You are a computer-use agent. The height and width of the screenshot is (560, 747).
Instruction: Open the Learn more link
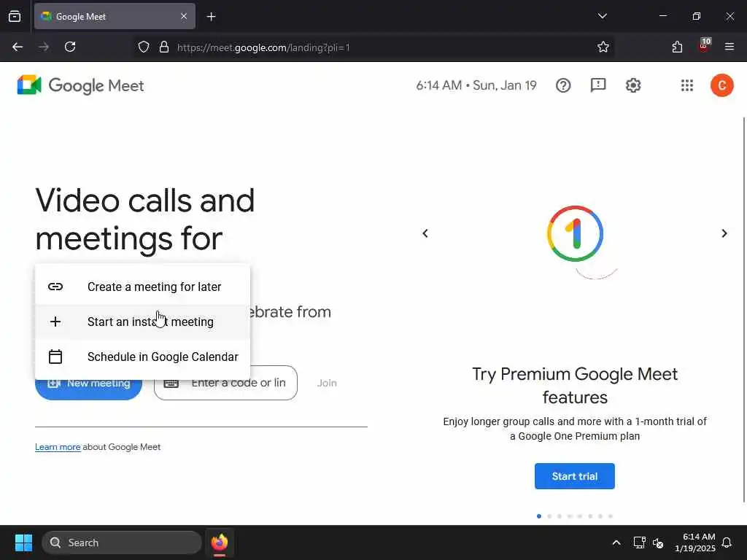[58, 447]
